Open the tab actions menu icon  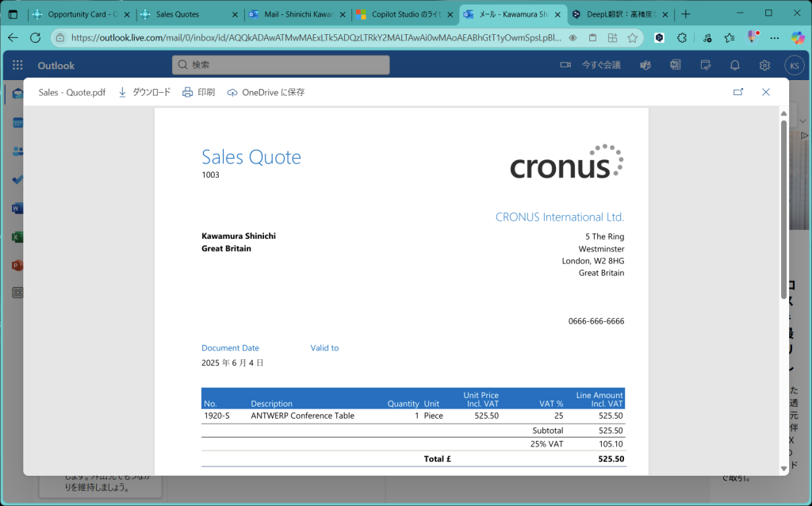13,14
